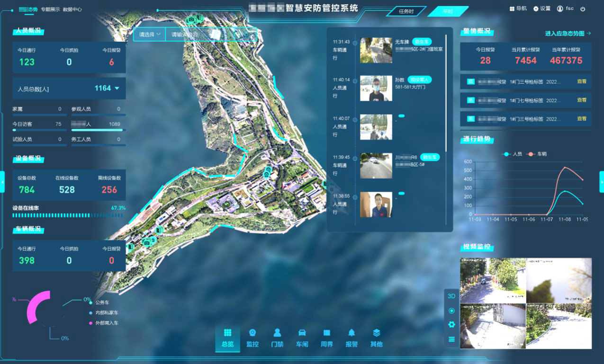
Task: Click the power logout icon
Action: click(x=583, y=9)
